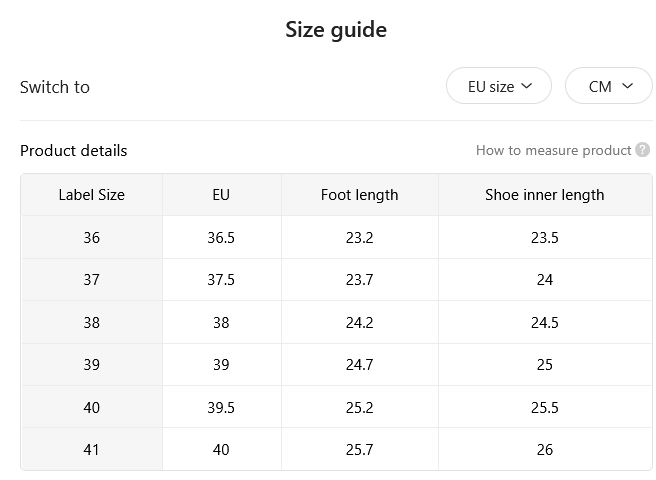
Task: Click foot length 24.7 cell
Action: click(359, 364)
